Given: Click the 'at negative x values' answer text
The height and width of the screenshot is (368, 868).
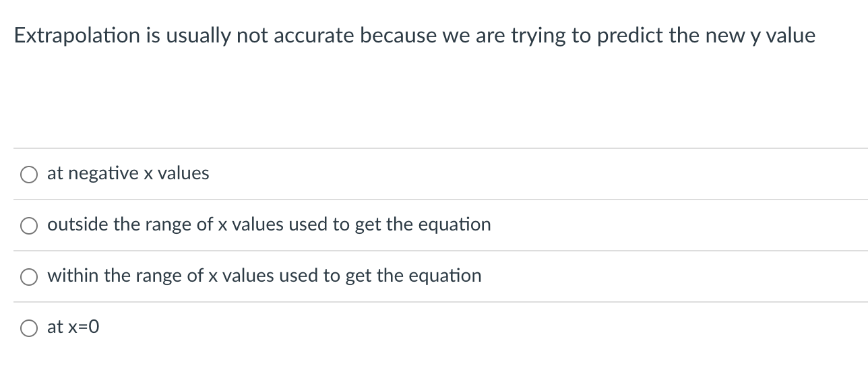Looking at the screenshot, I should (x=128, y=174).
